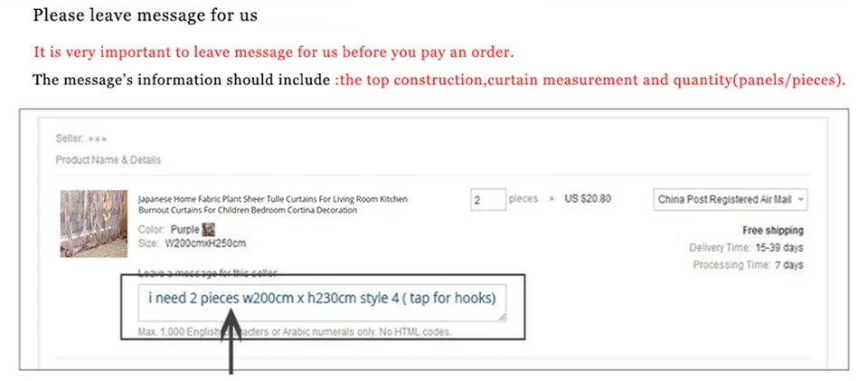Click the Free shipping label
868x381 pixels.
773,231
